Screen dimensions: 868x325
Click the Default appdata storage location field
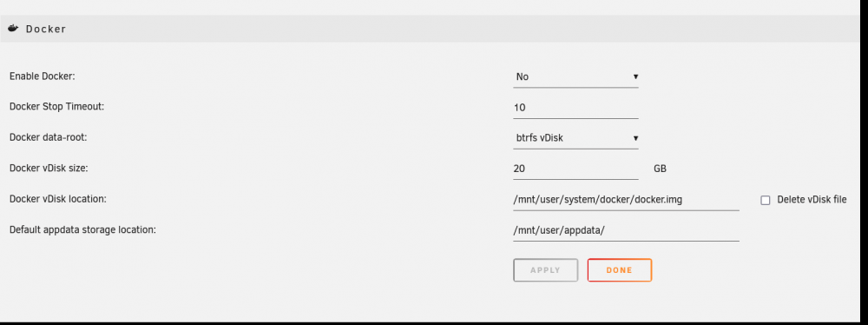(626, 230)
